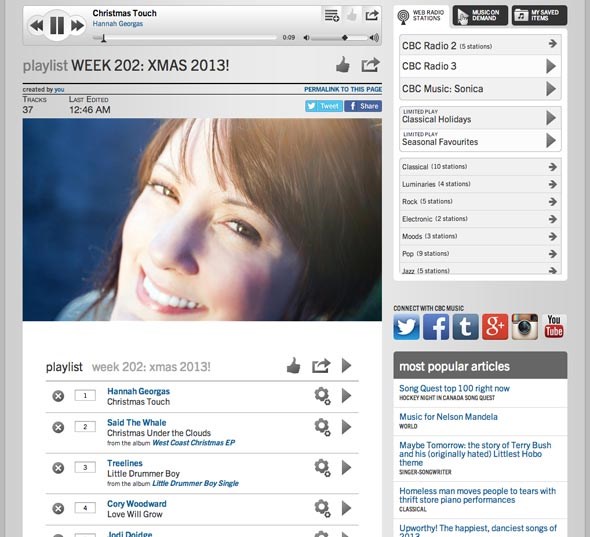Click the playlist cover photo

tap(202, 219)
